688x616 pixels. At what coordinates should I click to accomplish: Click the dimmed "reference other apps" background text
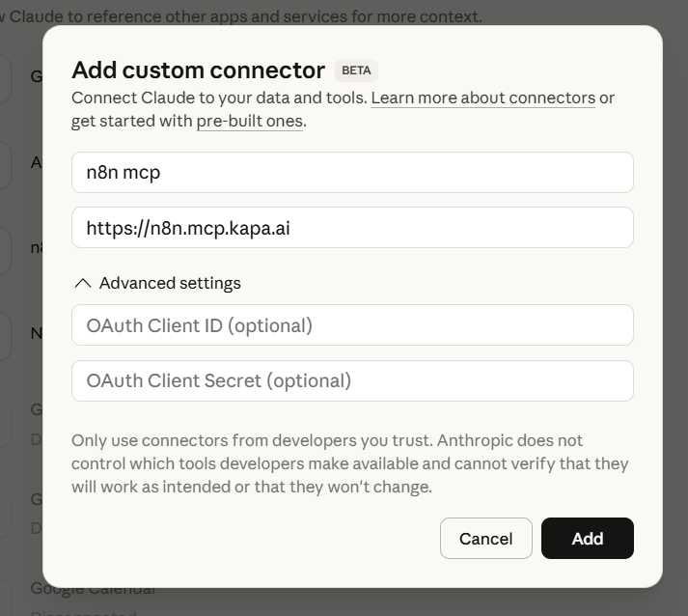289,16
